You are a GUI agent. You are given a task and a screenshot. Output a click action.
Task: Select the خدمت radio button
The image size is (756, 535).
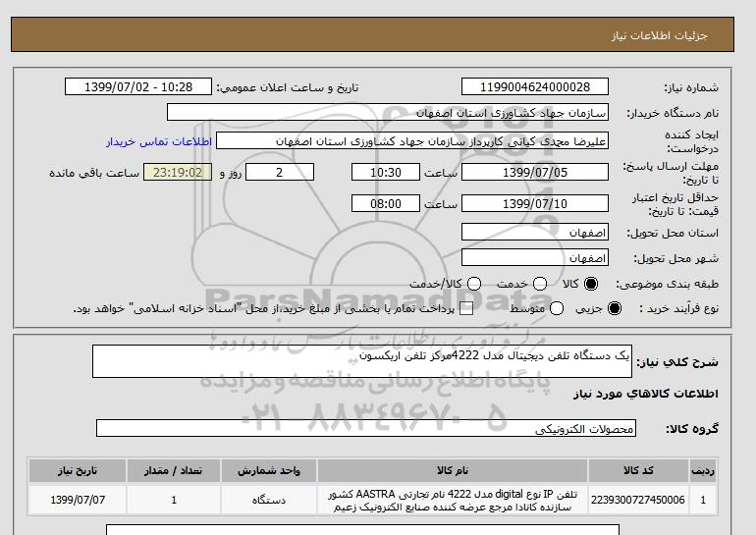click(540, 284)
